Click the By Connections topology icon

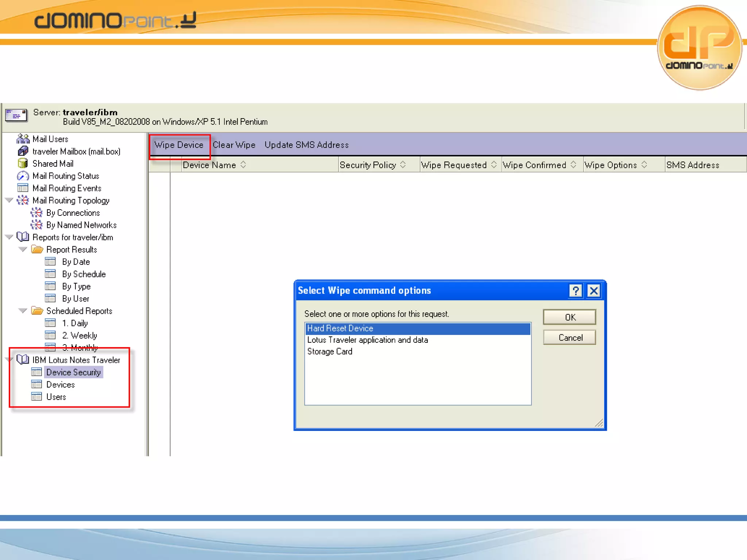(x=36, y=213)
